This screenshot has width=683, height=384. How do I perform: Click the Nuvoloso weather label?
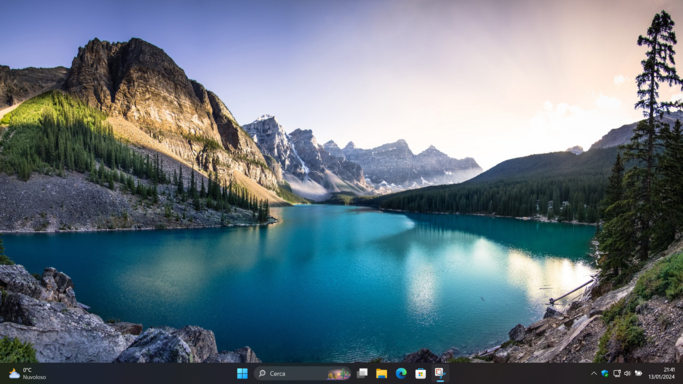point(34,377)
